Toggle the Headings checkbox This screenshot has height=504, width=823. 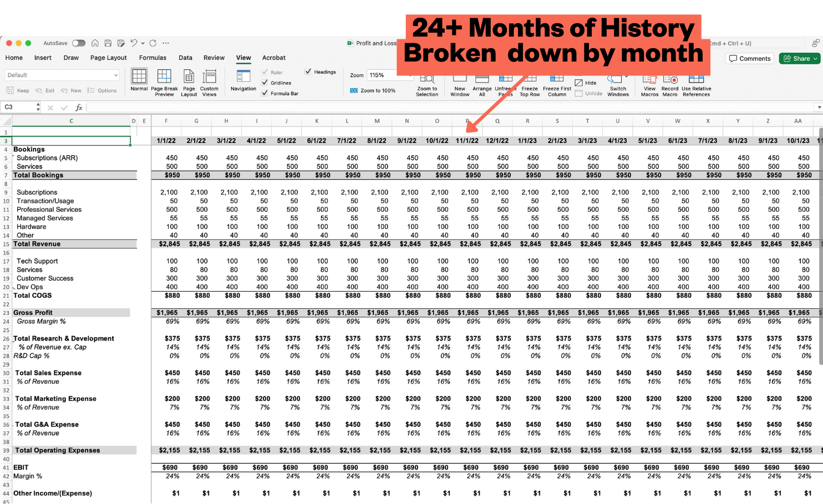[x=308, y=72]
